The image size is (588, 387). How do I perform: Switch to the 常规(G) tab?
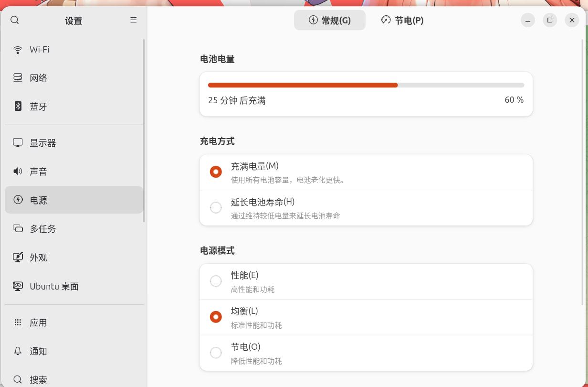click(330, 20)
